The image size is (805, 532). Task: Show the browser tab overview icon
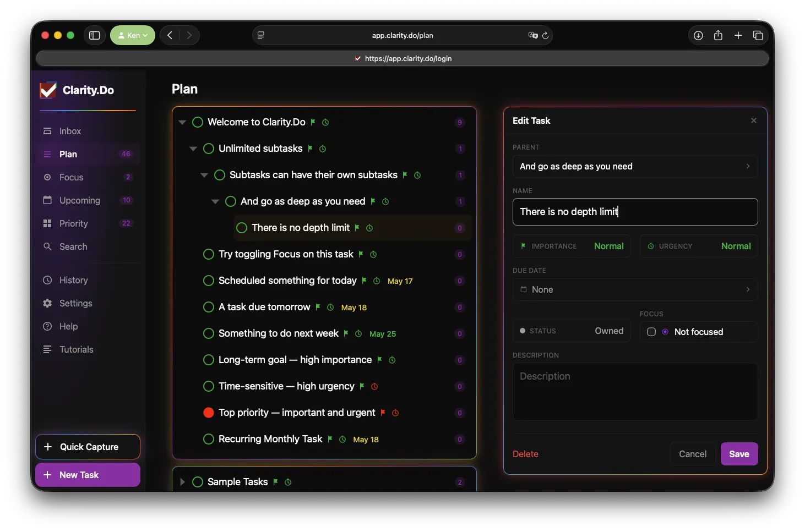[x=758, y=35]
